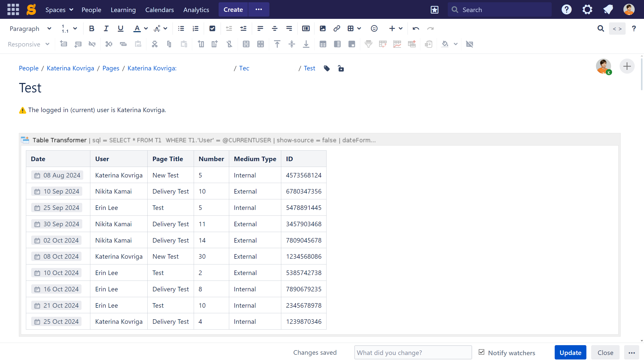The width and height of the screenshot is (644, 362).
Task: Go to the Analytics menu item
Action: coord(196,10)
